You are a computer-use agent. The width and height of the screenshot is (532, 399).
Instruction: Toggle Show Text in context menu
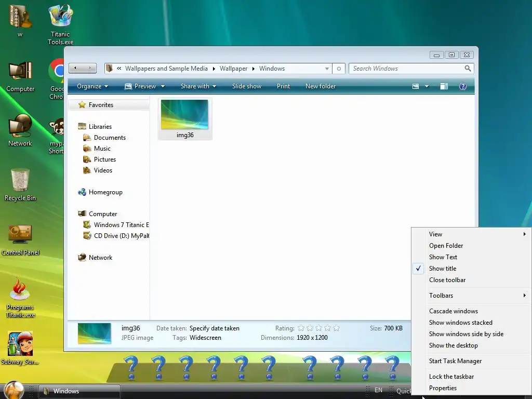point(472,257)
